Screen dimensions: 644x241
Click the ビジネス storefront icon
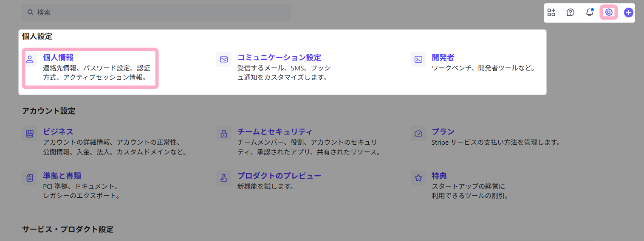coord(30,134)
